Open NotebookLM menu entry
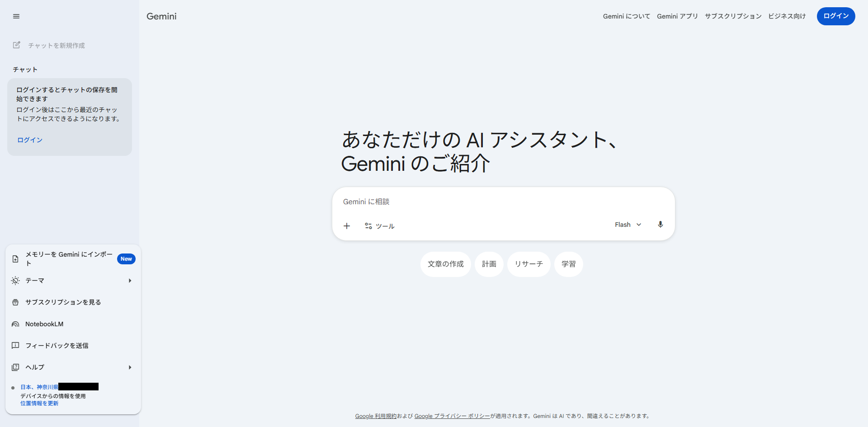 tap(73, 324)
